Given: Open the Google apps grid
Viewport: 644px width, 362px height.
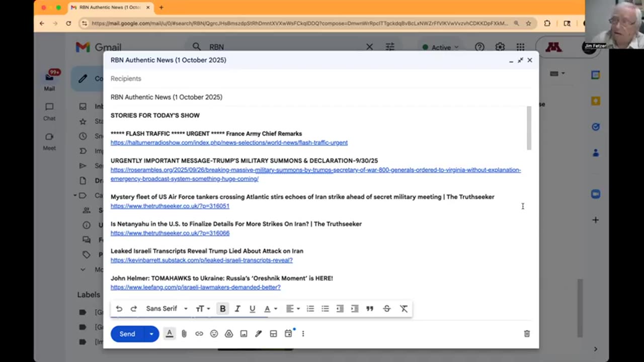Looking at the screenshot, I should click(x=520, y=47).
